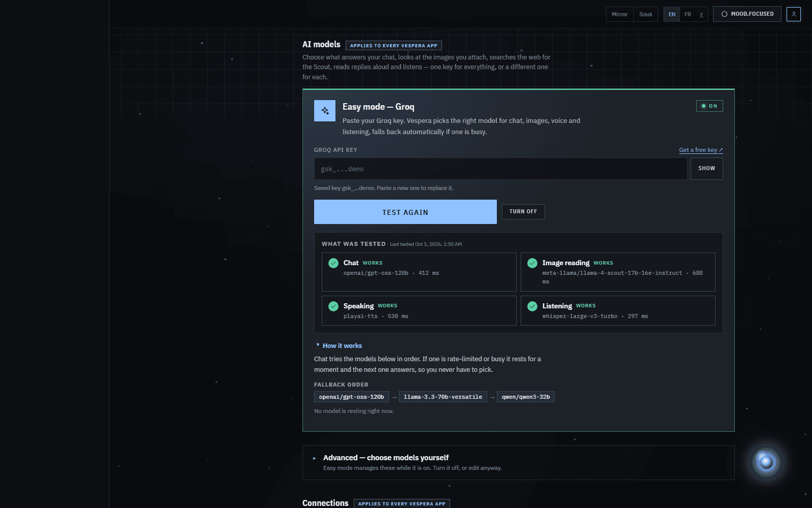The width and height of the screenshot is (812, 508).
Task: Go to the Mirror app
Action: point(620,14)
